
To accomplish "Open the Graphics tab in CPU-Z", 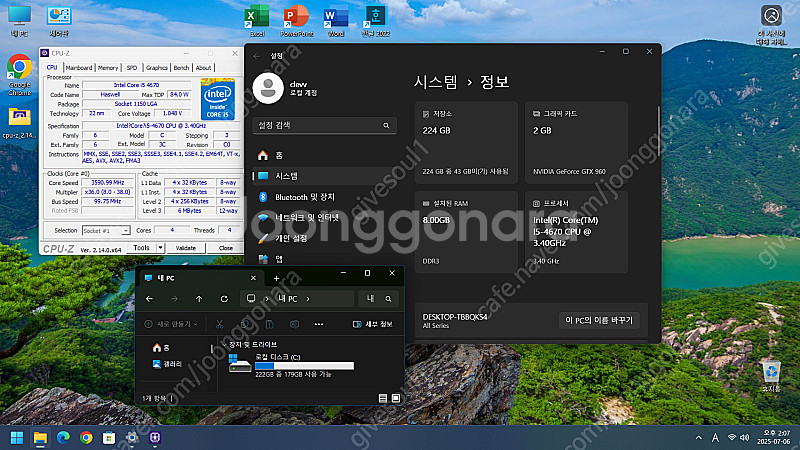I will [x=156, y=68].
